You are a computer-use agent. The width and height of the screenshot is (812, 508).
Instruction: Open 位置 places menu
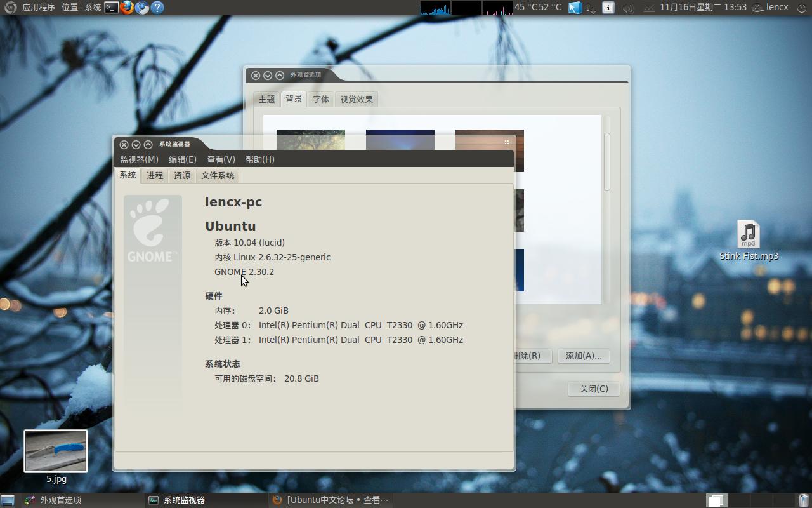(70, 8)
